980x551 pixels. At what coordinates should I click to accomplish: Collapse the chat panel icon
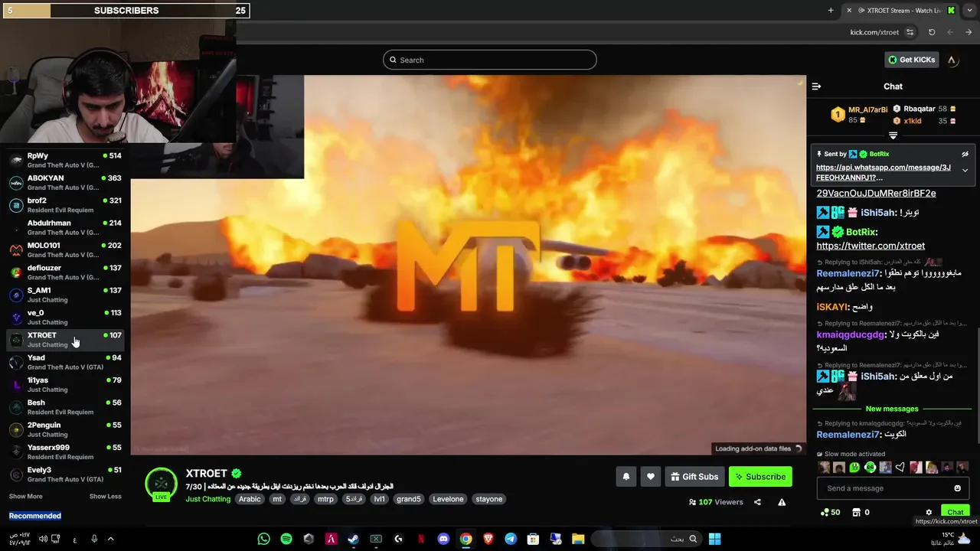816,86
